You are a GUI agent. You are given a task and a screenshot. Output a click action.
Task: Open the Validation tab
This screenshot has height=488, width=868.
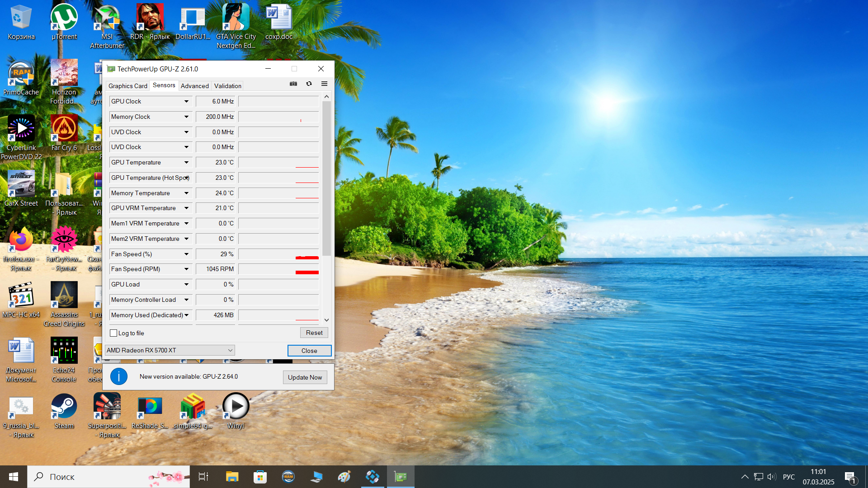click(227, 86)
